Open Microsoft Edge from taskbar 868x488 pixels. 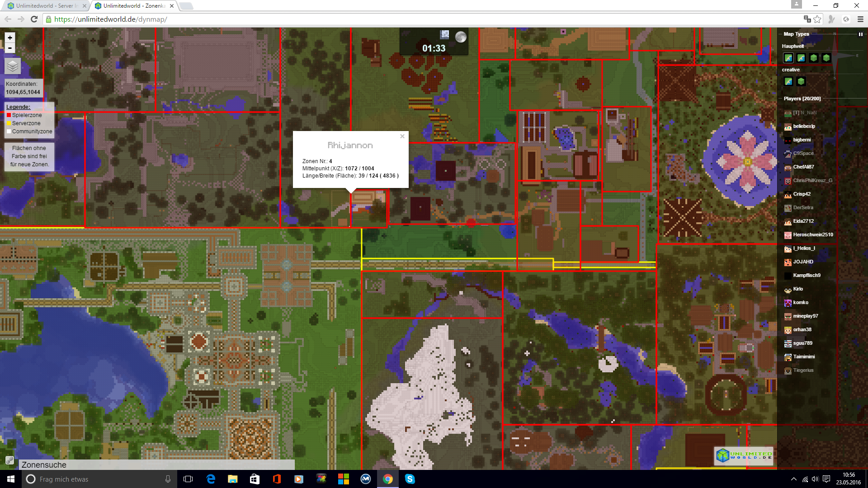pyautogui.click(x=211, y=479)
